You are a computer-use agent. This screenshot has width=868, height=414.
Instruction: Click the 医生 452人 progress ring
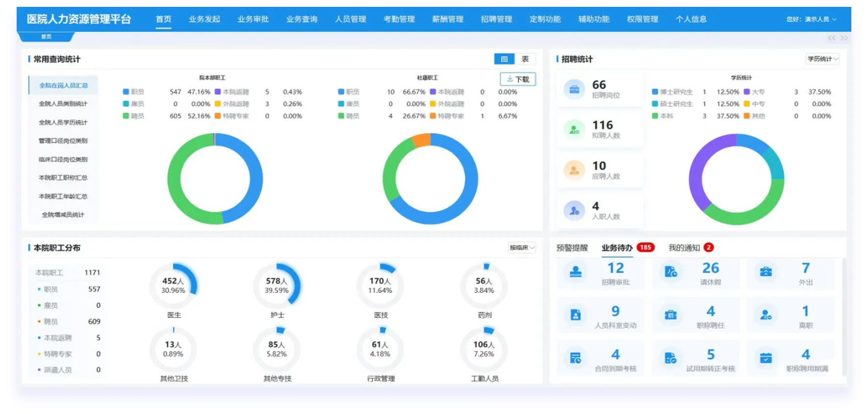173,286
